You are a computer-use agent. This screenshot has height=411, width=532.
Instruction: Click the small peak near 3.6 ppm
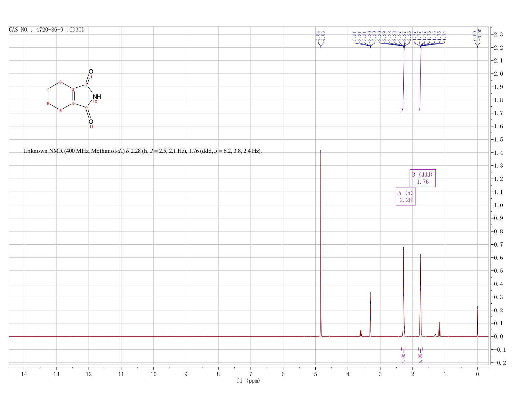tap(361, 333)
